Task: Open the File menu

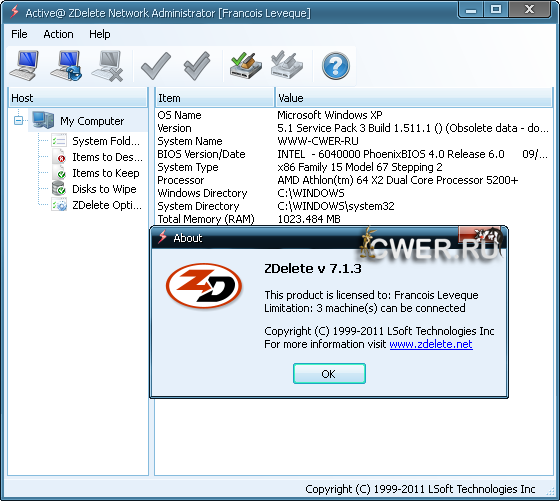Action: tap(19, 34)
